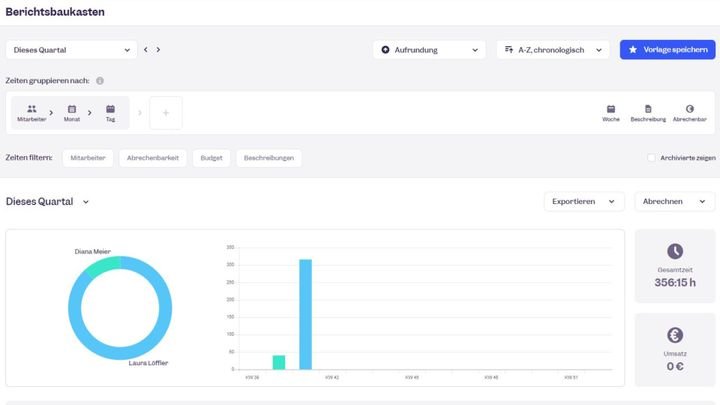Open the Dieses Quartal period dropdown
Image resolution: width=720 pixels, height=405 pixels.
71,49
